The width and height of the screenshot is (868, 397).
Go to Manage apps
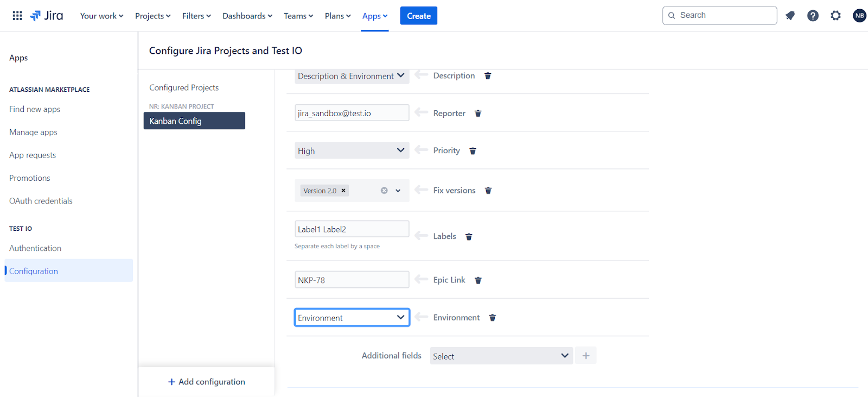tap(33, 132)
